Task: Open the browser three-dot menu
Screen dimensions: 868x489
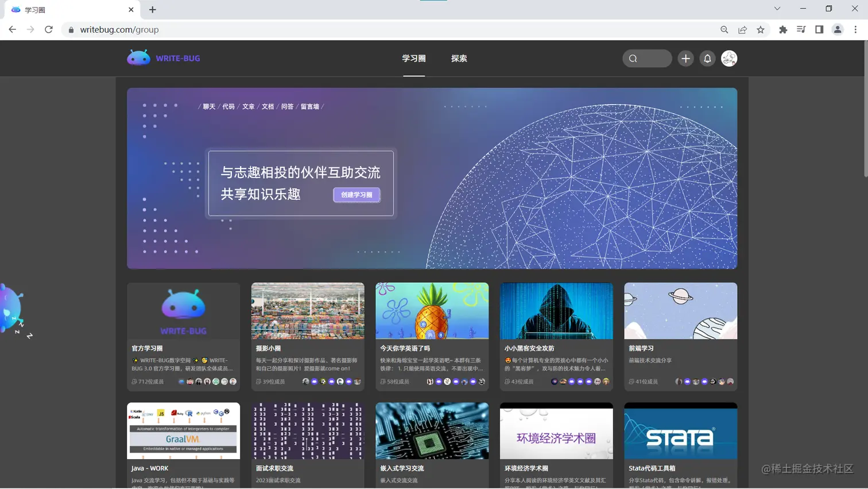Action: [857, 29]
